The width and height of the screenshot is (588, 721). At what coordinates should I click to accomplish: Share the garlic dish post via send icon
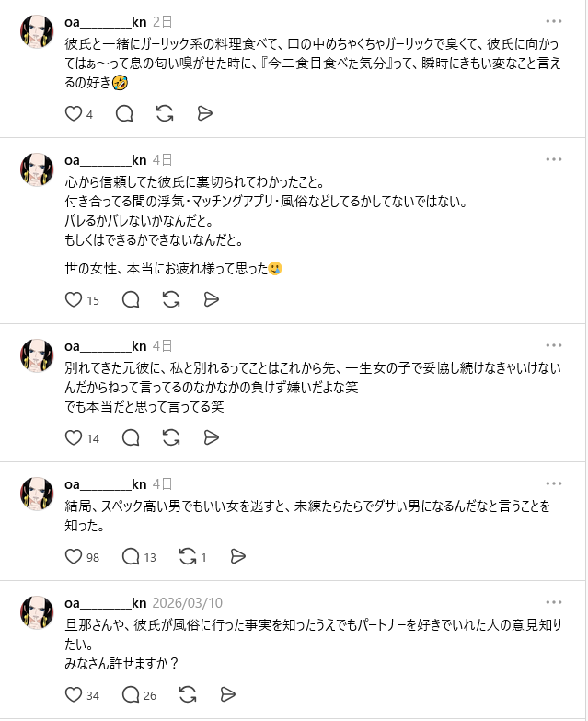(205, 113)
